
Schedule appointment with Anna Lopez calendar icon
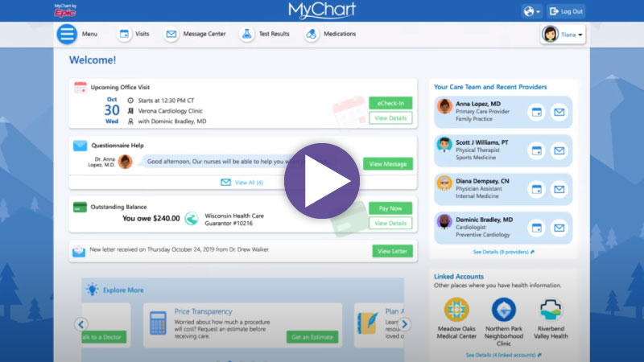tap(537, 112)
